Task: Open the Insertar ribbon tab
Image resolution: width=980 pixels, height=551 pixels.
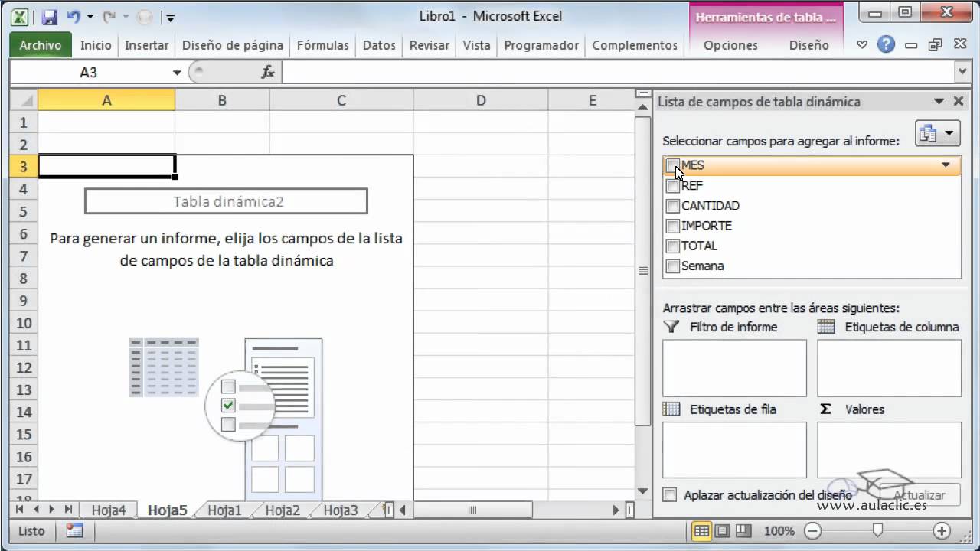Action: pos(146,45)
